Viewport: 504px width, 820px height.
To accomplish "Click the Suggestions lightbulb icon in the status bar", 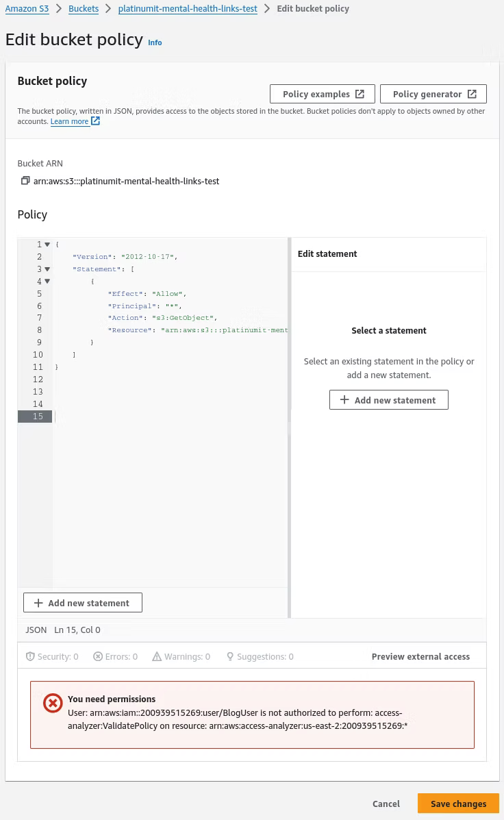I will [x=230, y=656].
